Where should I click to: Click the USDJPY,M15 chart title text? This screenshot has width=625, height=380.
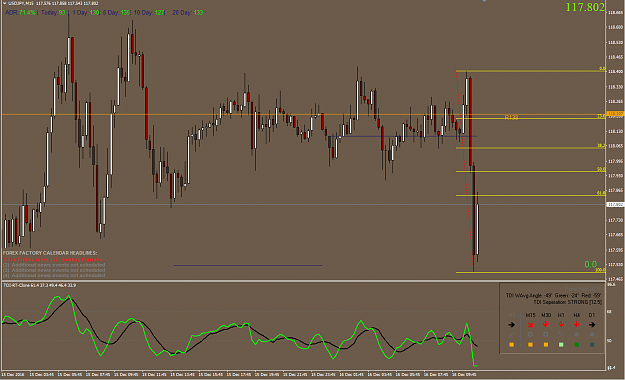(21, 3)
